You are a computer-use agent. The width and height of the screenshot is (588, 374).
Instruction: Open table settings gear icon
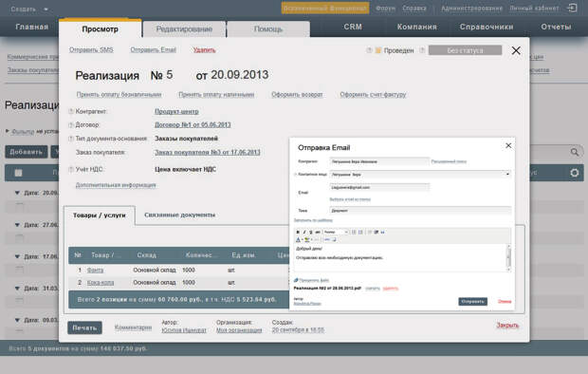(x=574, y=173)
